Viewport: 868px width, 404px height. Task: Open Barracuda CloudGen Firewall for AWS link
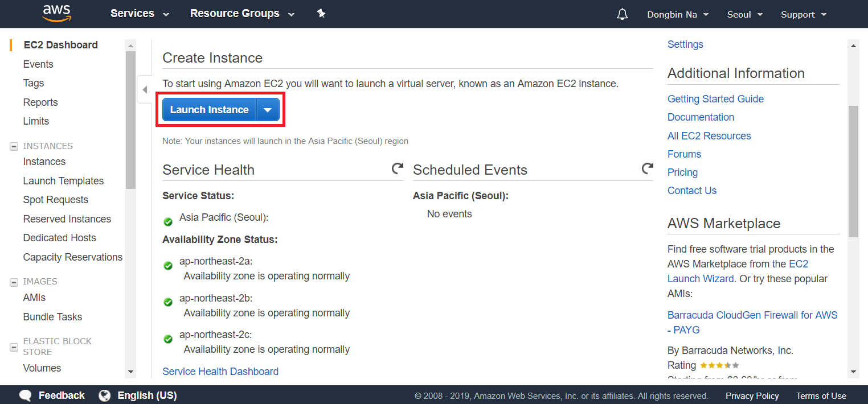(752, 323)
